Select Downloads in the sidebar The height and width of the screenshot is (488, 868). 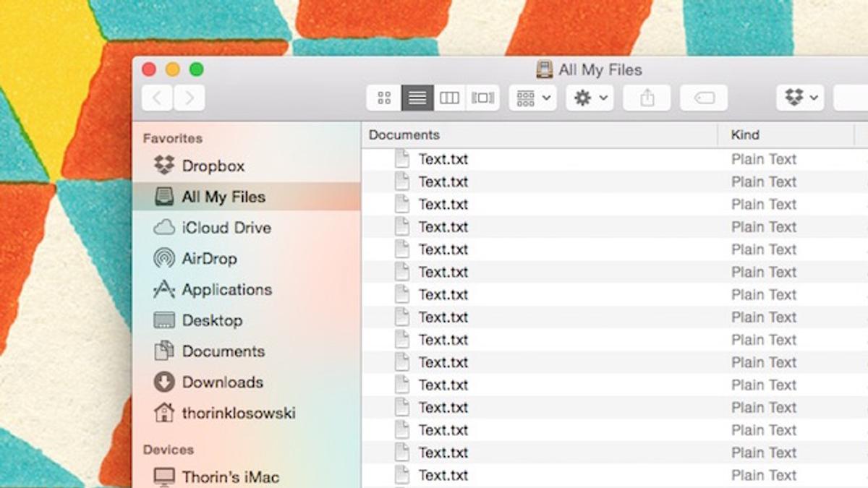(222, 382)
